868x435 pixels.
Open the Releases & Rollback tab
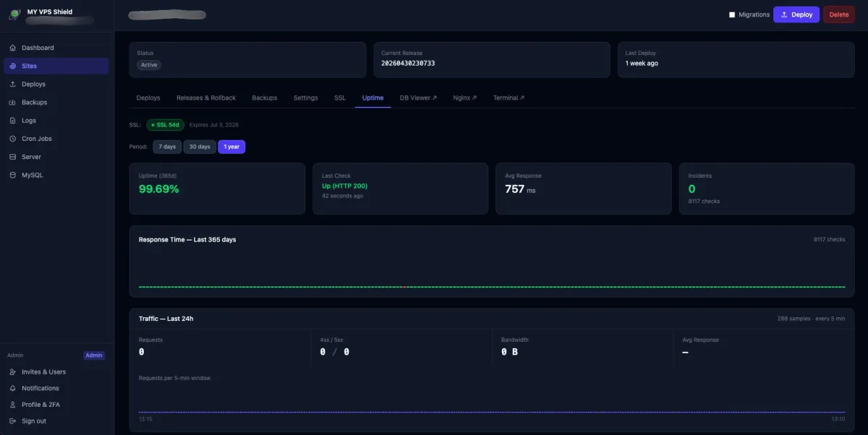206,98
